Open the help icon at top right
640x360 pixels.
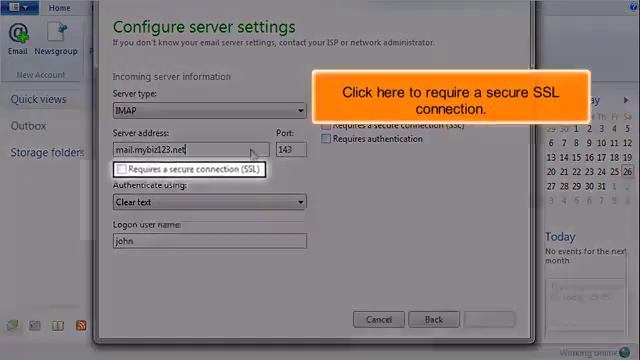pyautogui.click(x=633, y=6)
